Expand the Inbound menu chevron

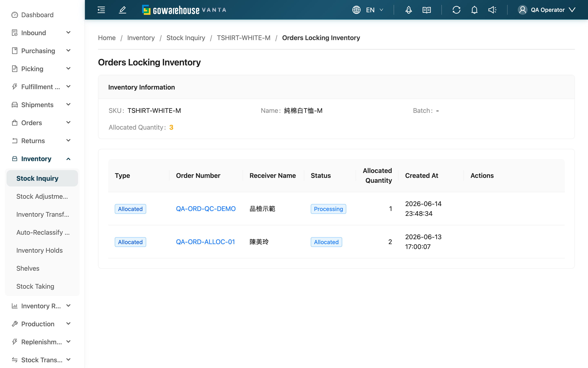(x=69, y=32)
